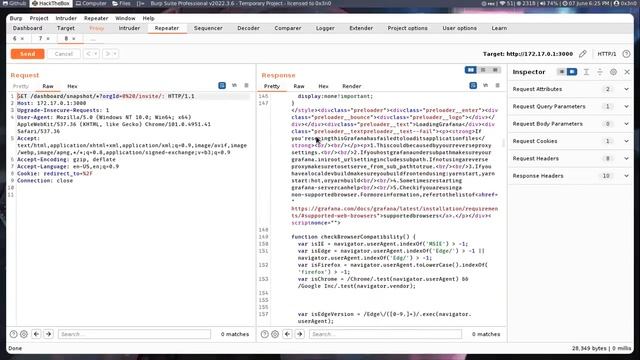Screen dimensions: 640x360
Task: Open Files from the top panel
Action: (121, 3)
